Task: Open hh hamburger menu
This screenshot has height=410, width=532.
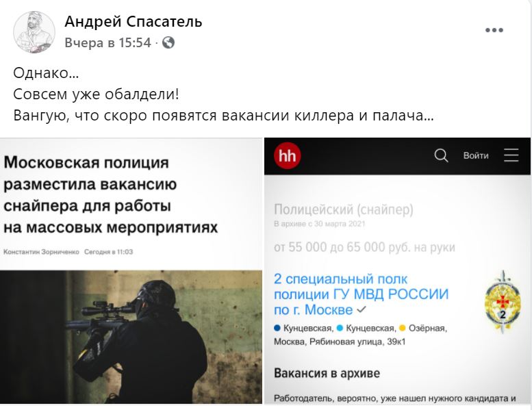Action: click(x=511, y=155)
